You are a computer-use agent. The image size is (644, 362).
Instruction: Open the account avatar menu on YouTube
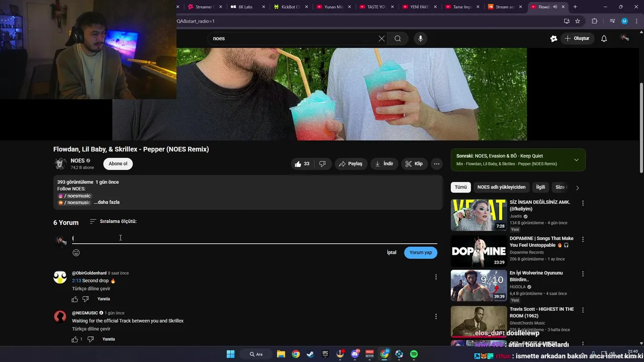click(625, 38)
